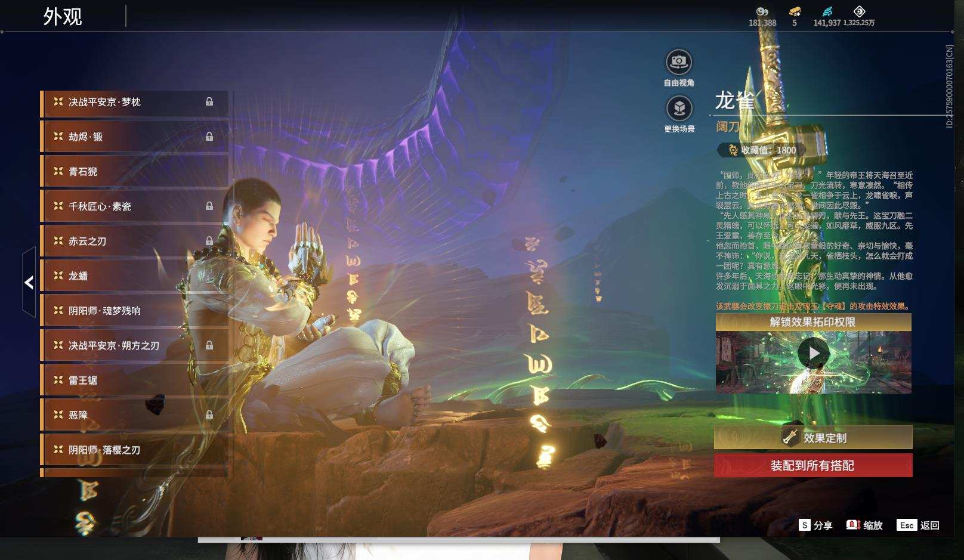This screenshot has height=560, width=964.
Task: Select the 恶障 skin row
Action: [x=134, y=415]
